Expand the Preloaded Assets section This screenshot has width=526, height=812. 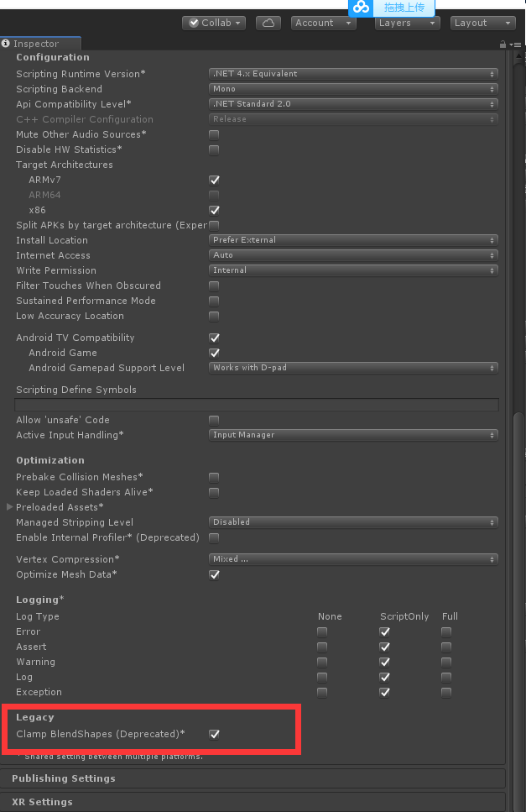click(x=8, y=507)
